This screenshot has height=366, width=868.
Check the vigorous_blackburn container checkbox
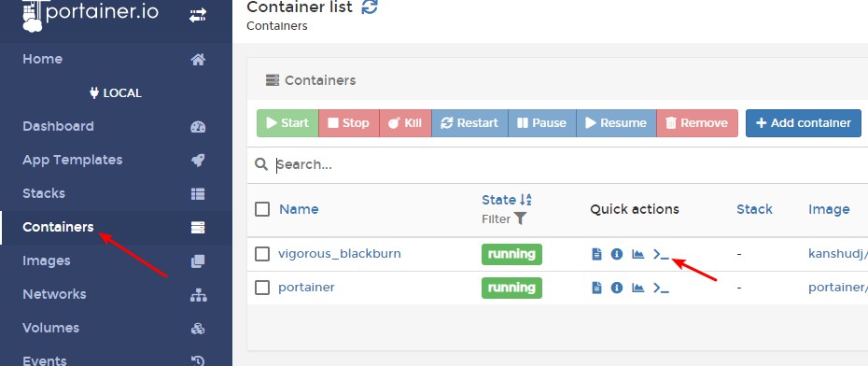(262, 254)
